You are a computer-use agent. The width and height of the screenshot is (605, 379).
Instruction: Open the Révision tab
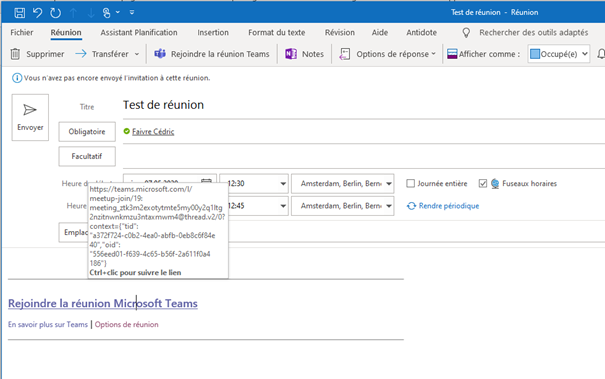[x=340, y=32]
